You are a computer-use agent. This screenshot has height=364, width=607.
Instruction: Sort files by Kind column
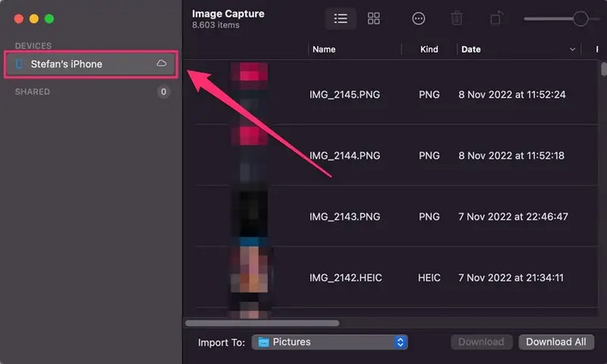(429, 49)
